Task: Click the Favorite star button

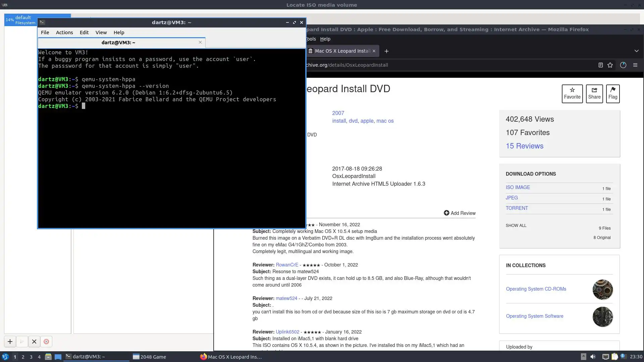Action: click(572, 94)
